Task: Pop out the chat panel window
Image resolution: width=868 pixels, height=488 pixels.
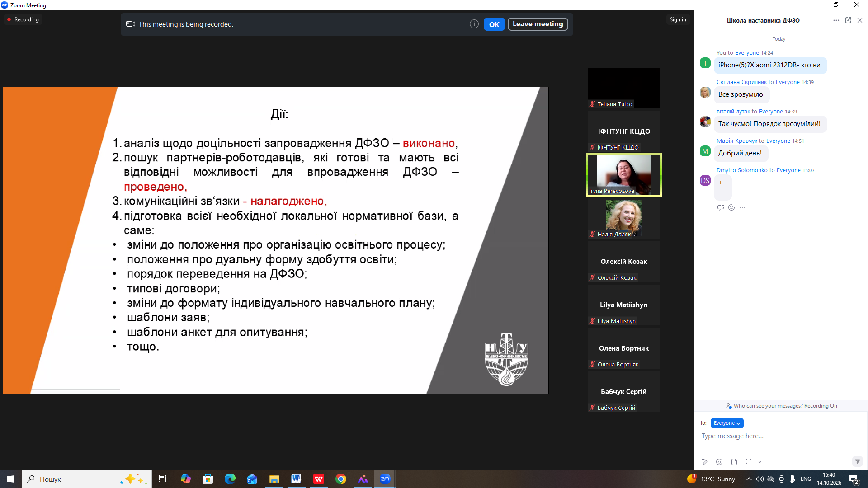Action: (848, 20)
